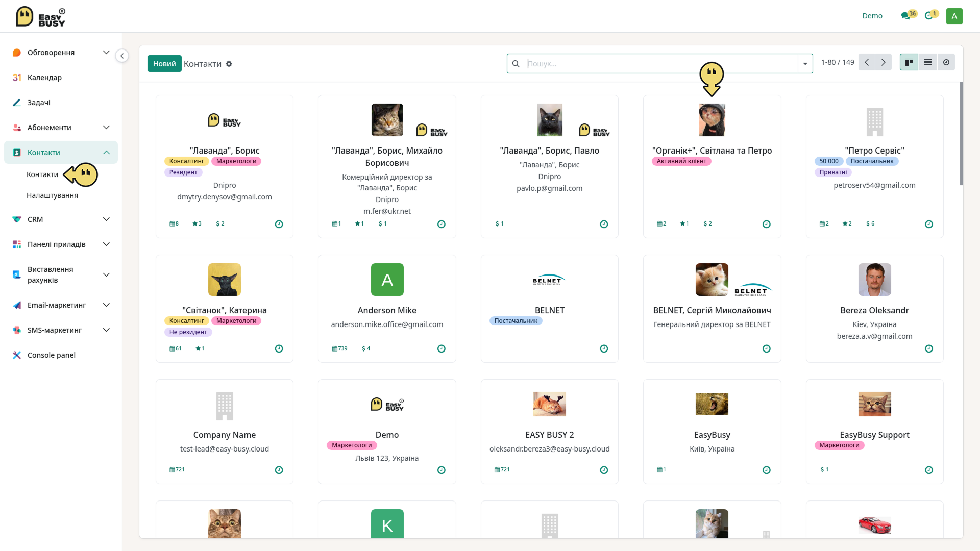Expand the SMS-маркетинг section
This screenshot has width=980, height=551.
pyautogui.click(x=106, y=330)
